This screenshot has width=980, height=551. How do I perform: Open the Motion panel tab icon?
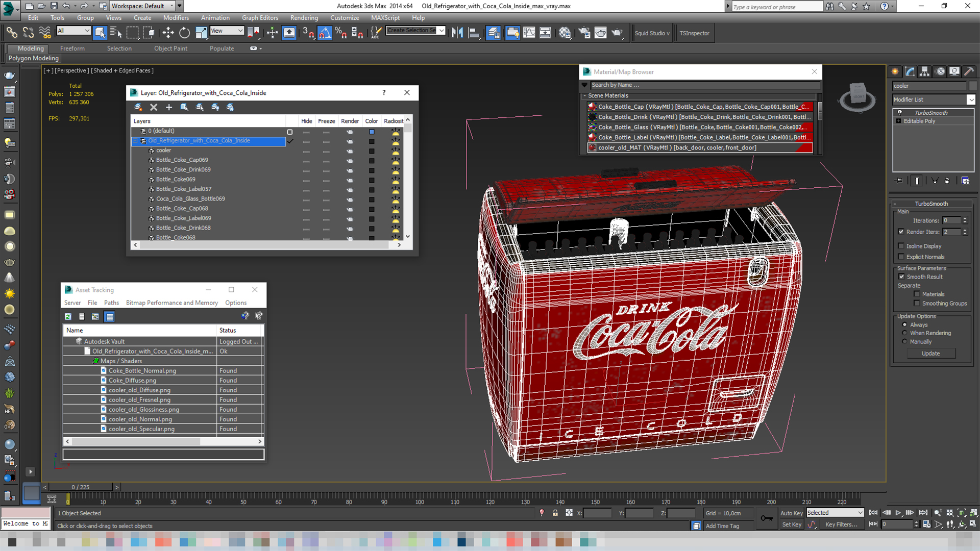click(940, 71)
